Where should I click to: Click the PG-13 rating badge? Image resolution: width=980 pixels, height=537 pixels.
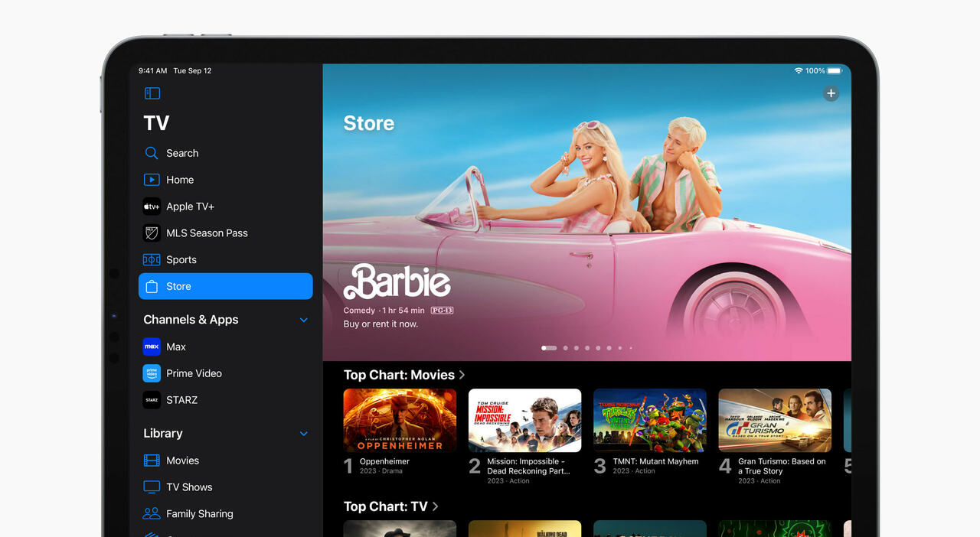pos(443,311)
